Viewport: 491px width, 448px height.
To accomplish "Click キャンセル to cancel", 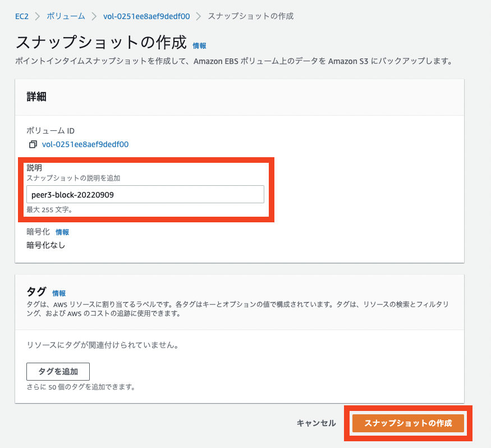I will [316, 423].
